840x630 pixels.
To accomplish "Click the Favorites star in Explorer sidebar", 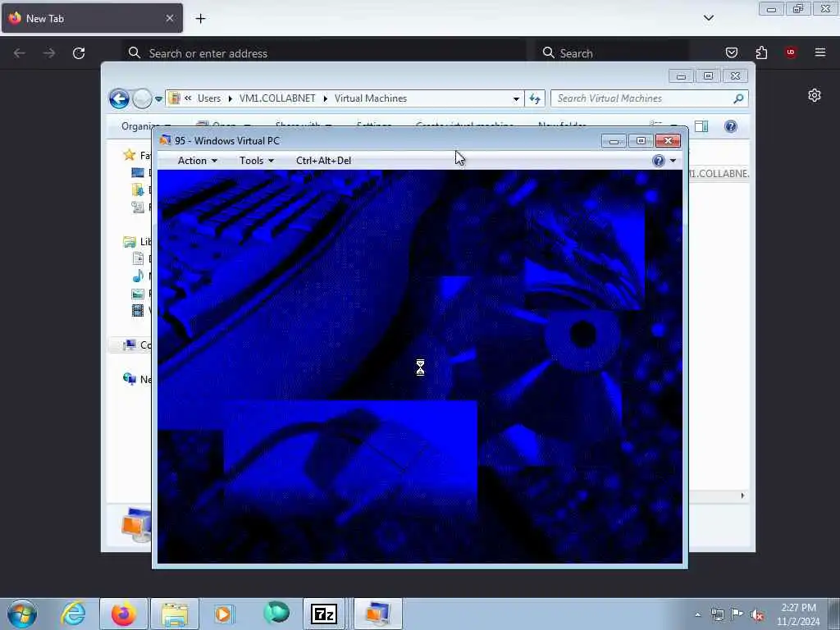I will [x=129, y=155].
